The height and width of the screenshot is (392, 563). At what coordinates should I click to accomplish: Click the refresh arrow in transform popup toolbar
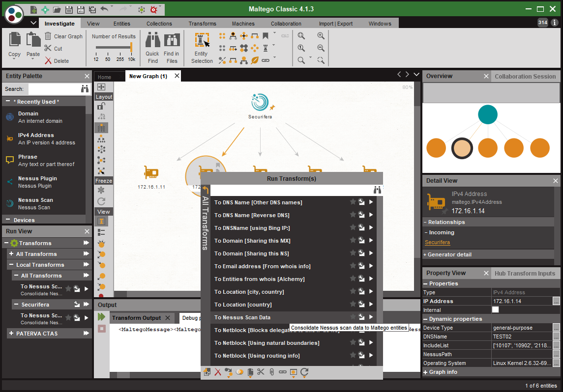(304, 372)
